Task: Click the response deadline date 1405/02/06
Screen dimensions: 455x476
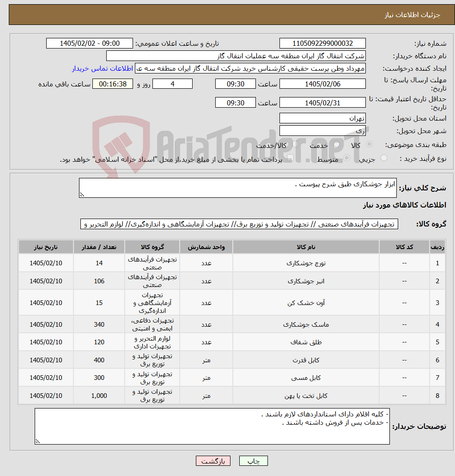Action: [322, 84]
